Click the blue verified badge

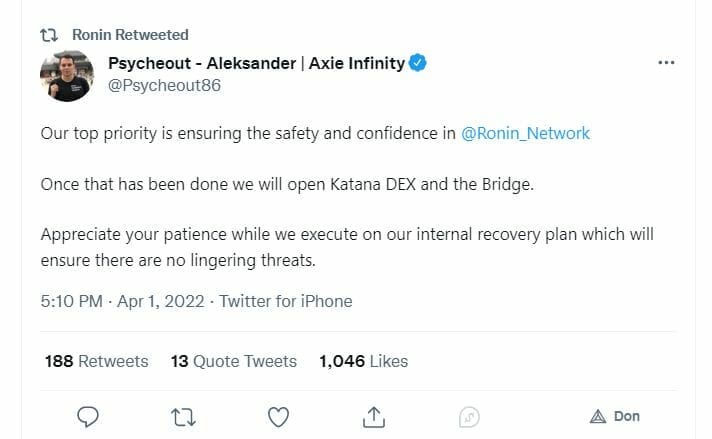click(x=420, y=64)
